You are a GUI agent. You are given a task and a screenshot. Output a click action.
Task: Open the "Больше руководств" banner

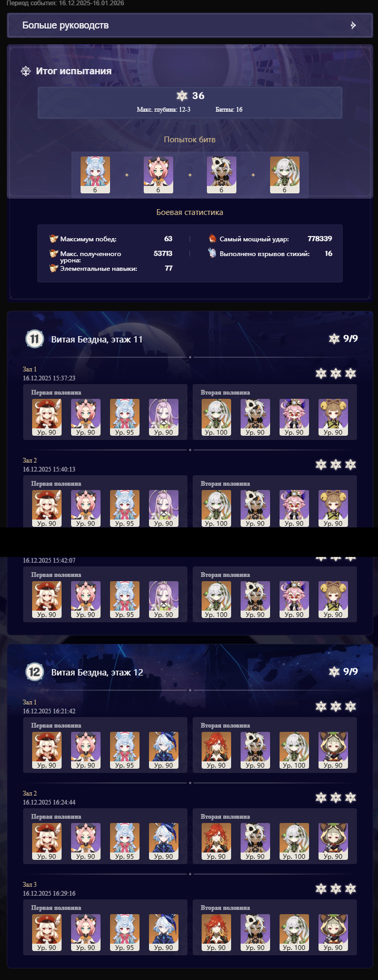pyautogui.click(x=190, y=25)
